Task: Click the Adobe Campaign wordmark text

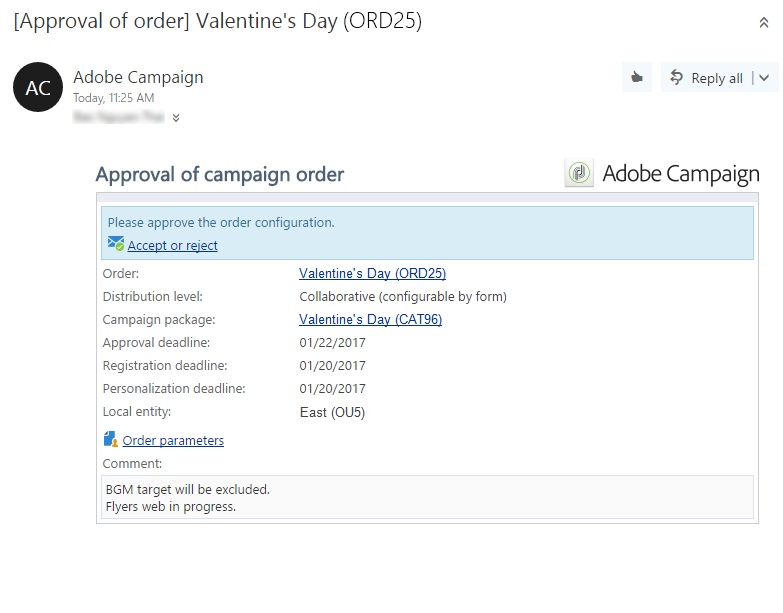Action: (680, 174)
